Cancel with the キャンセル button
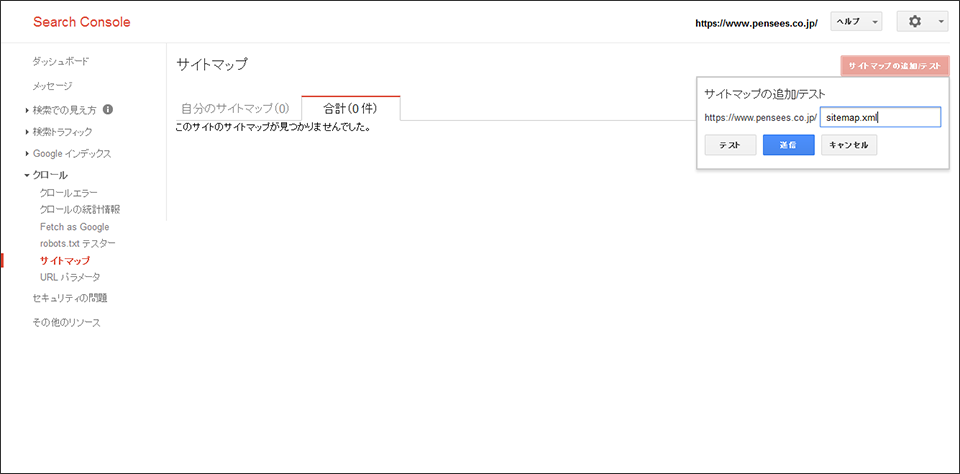Screen dimensions: 960x474 849,145
